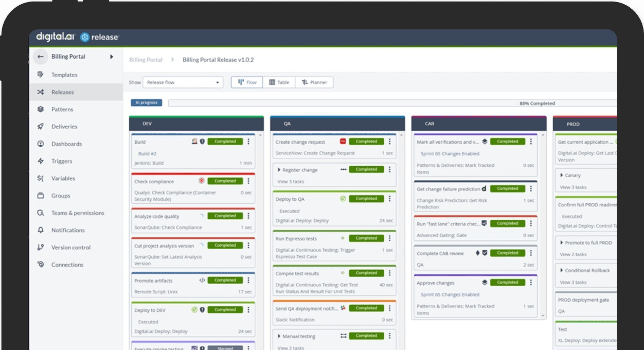This screenshot has height=350, width=644.
Task: Click the Run fast lane criteria task title
Action: 448,224
